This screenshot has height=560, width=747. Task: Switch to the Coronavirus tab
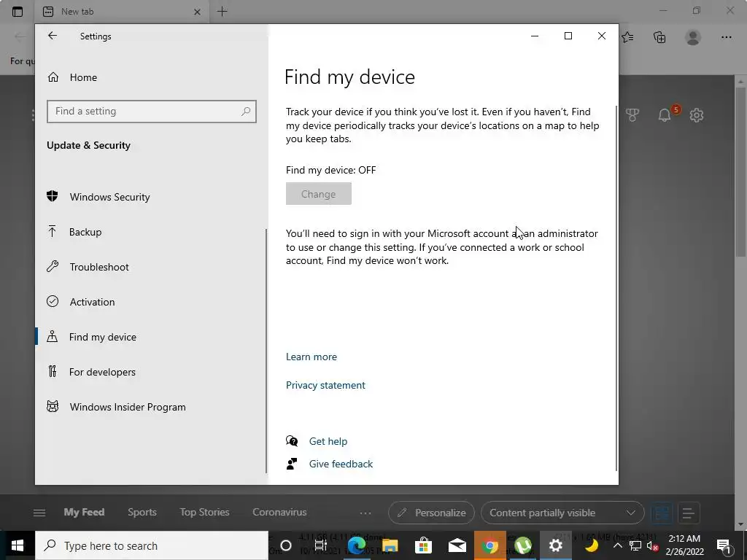pos(279,513)
